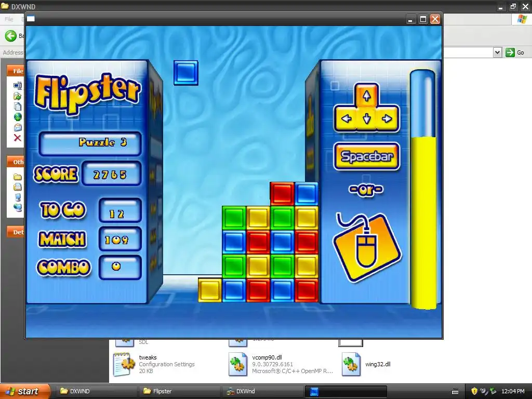532x399 pixels.
Task: Expand the Details panel header
Action: 16,232
